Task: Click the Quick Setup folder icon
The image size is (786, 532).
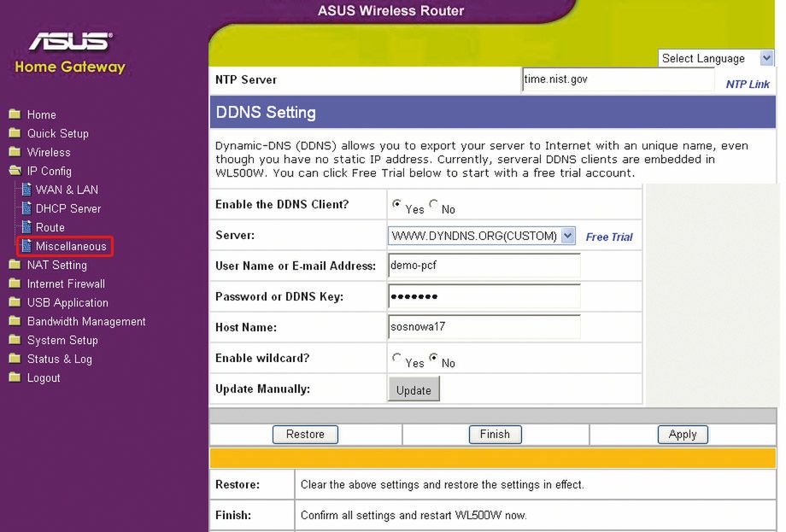Action: [x=15, y=133]
